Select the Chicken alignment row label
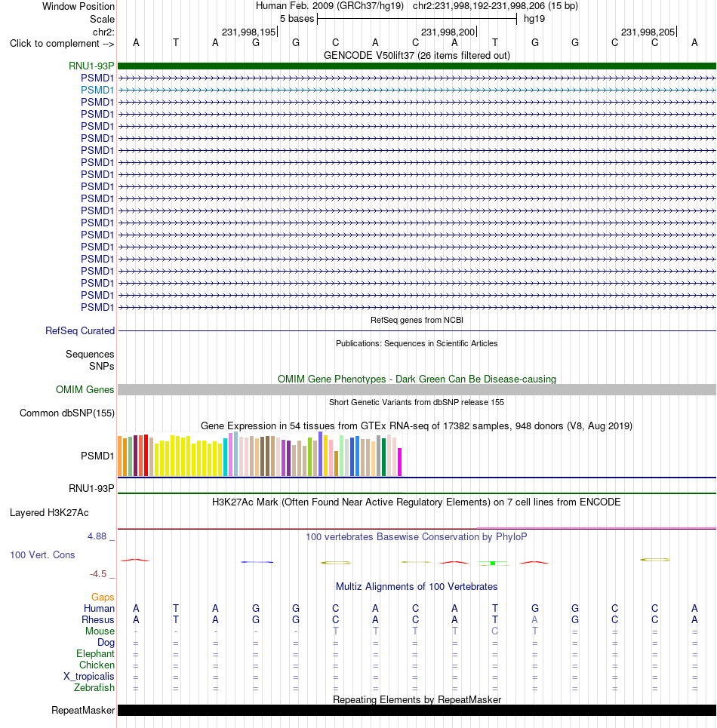The height and width of the screenshot is (728, 717). 97,665
